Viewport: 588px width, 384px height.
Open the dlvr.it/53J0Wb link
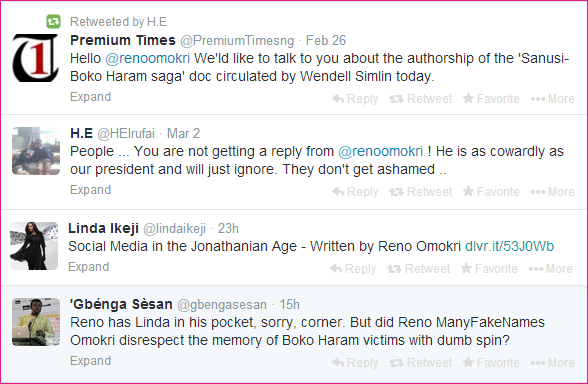(509, 246)
